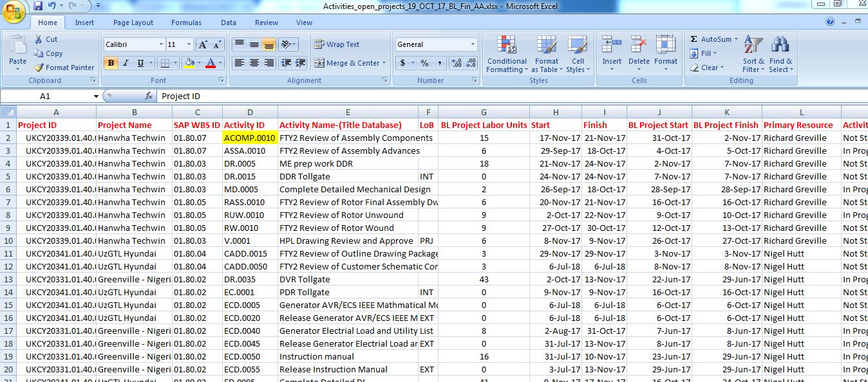Click the Copy command
Image resolution: width=868 pixels, height=382 pixels.
point(48,53)
